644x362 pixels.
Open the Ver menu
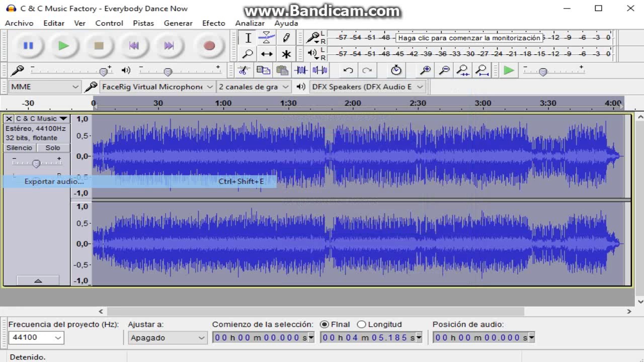[79, 23]
